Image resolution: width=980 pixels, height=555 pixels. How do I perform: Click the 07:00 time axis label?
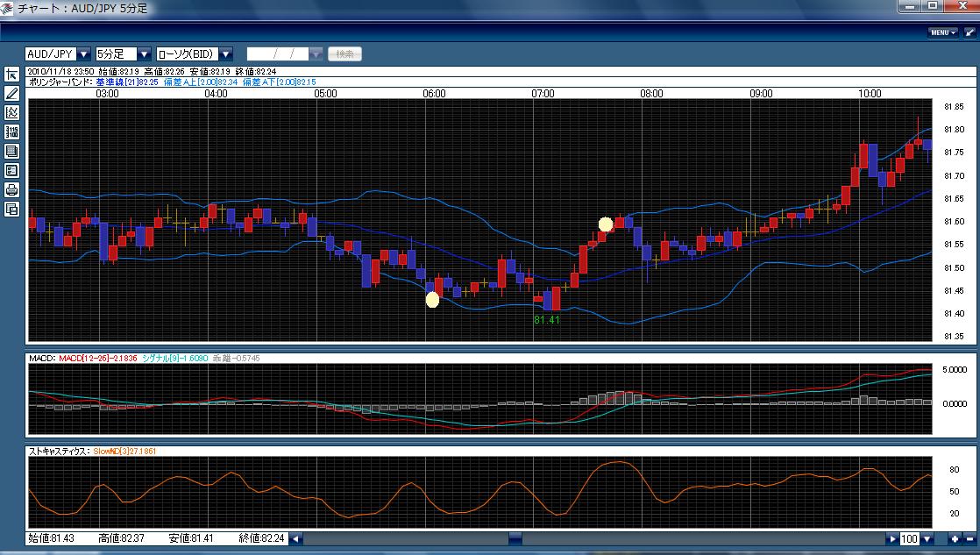543,94
